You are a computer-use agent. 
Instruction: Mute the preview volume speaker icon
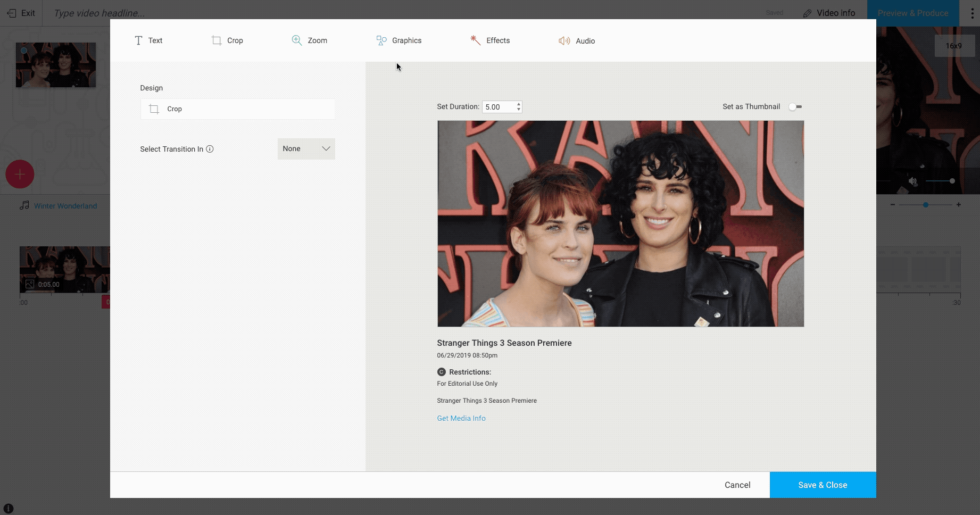[x=913, y=181]
